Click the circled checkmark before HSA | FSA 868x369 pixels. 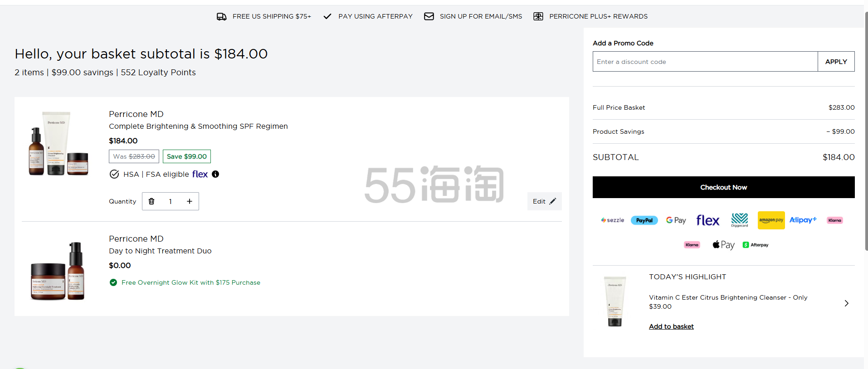click(x=114, y=174)
